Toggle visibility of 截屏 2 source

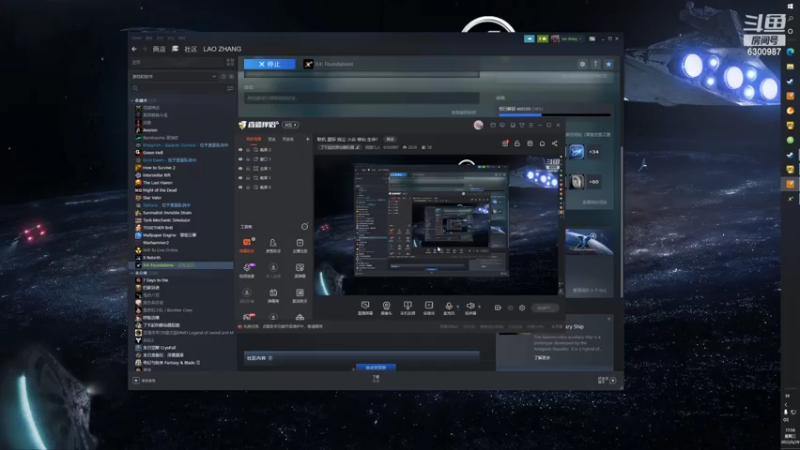(x=241, y=150)
